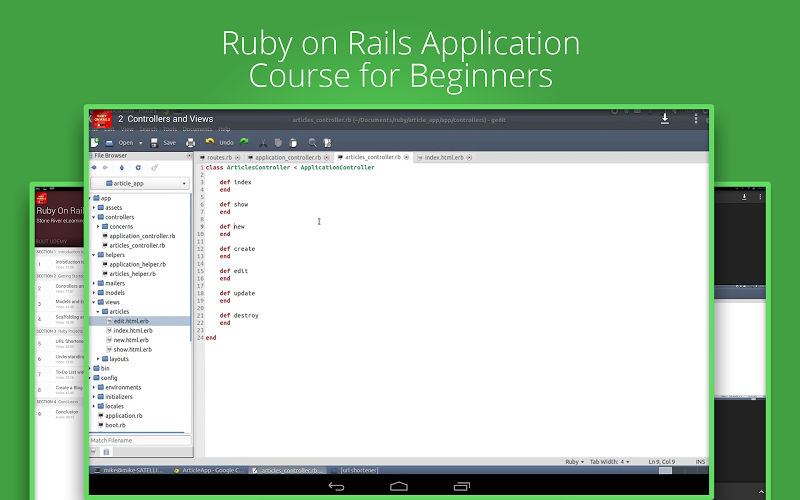
Task: Click the Redo green arrow icon
Action: pos(244,142)
